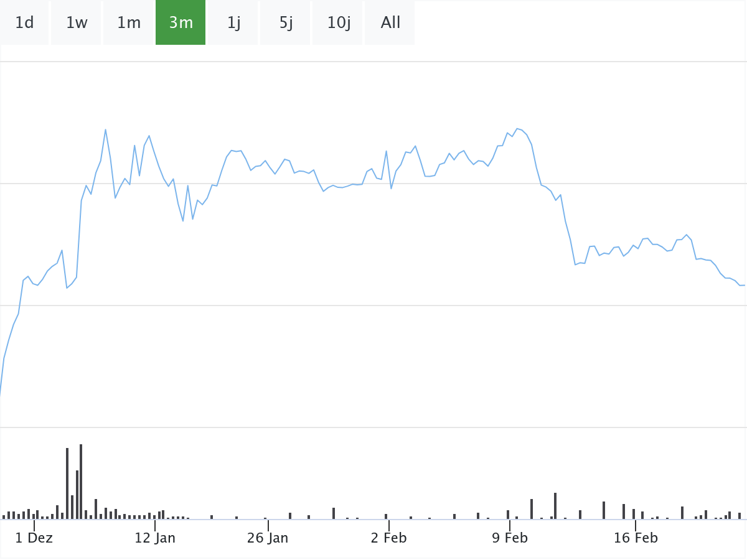This screenshot has height=560, width=747.
Task: Click the tallest volume bar after 9 Feb
Action: [x=555, y=505]
